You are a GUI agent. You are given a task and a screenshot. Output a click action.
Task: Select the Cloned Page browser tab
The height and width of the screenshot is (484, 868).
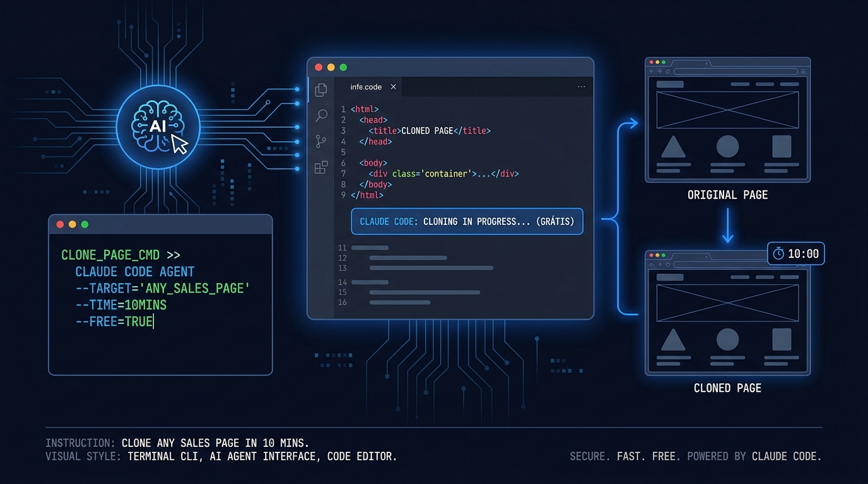point(691,256)
